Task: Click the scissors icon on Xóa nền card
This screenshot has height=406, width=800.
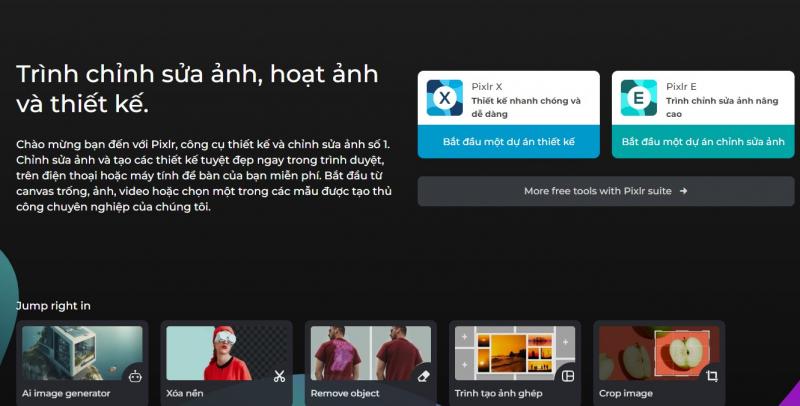Action: tap(279, 376)
